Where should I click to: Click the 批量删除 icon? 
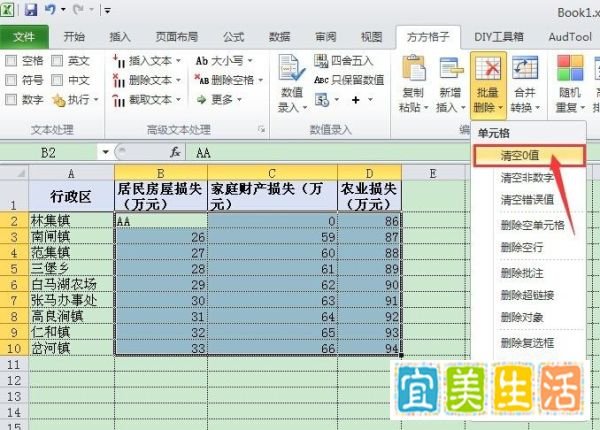pos(488,68)
